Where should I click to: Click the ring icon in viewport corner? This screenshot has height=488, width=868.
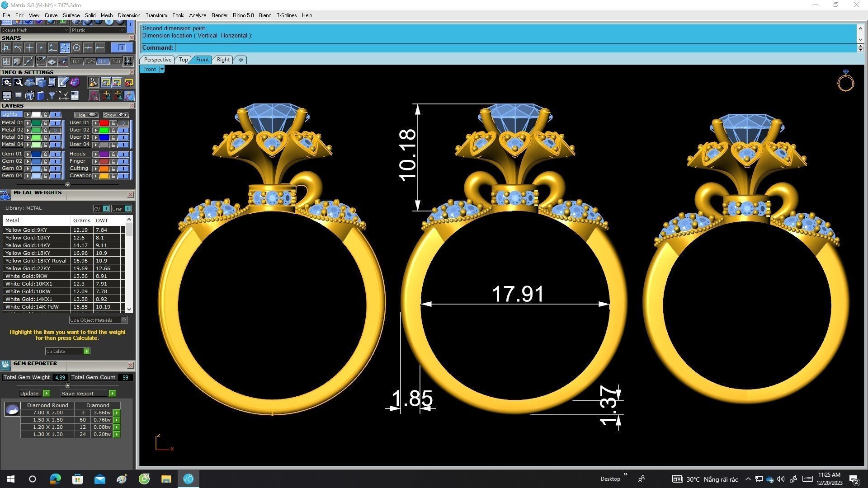[x=845, y=81]
